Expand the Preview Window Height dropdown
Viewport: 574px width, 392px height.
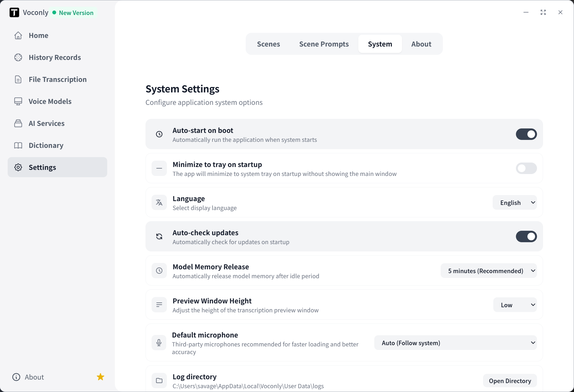tap(515, 305)
